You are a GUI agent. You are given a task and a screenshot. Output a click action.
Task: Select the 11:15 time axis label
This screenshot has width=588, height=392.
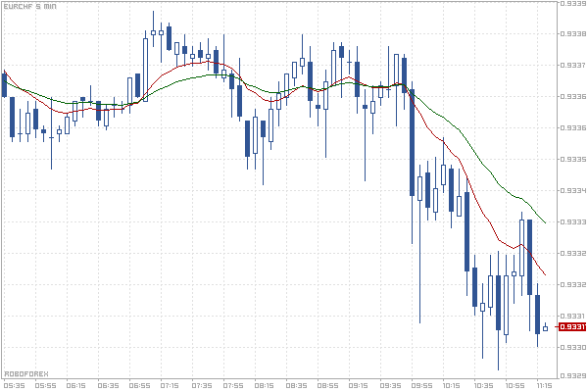(545, 385)
